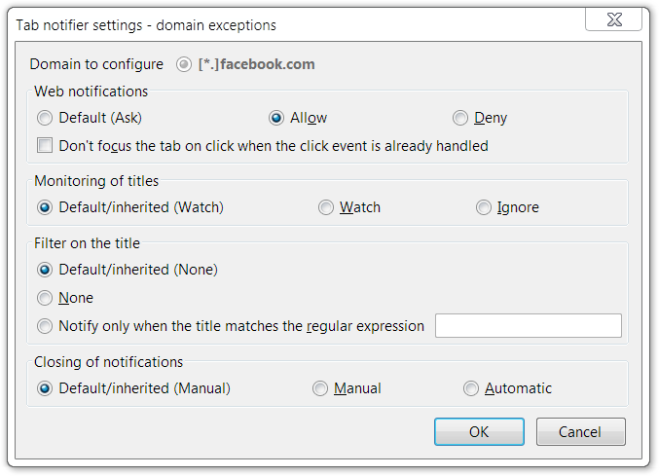Choose the None title filter option
The image size is (660, 476).
[x=45, y=298]
